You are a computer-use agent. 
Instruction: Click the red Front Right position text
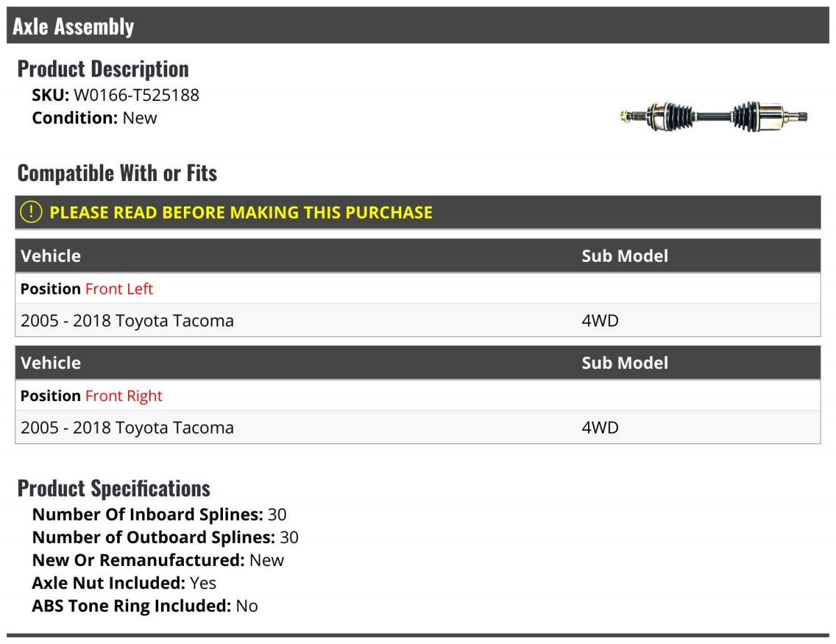123,396
